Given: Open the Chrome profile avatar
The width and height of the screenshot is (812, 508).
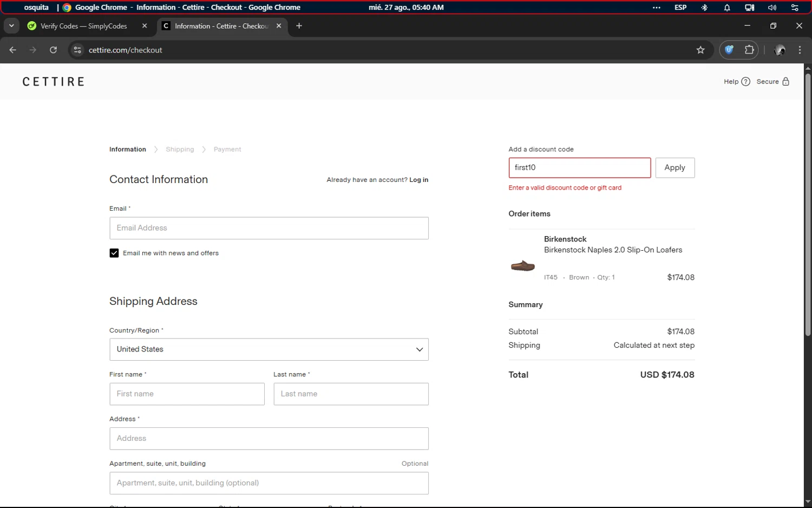Looking at the screenshot, I should [780, 50].
